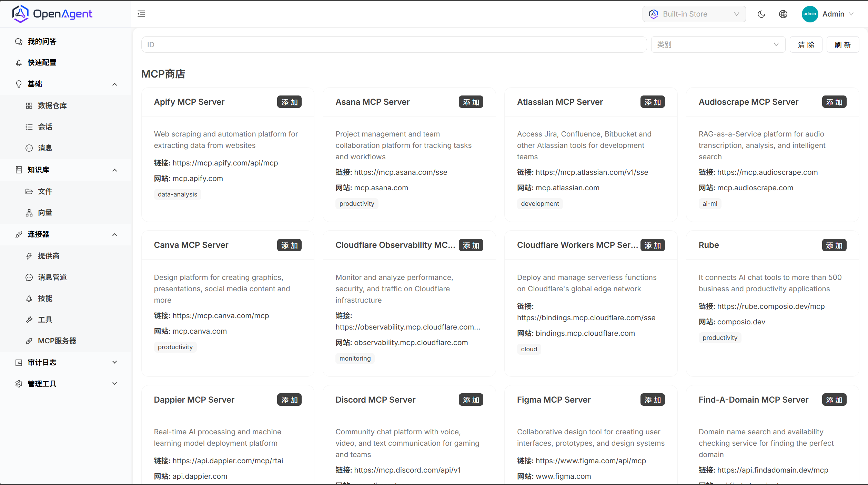Go to 会话 page
Viewport: 868px width, 485px height.
pyautogui.click(x=65, y=127)
